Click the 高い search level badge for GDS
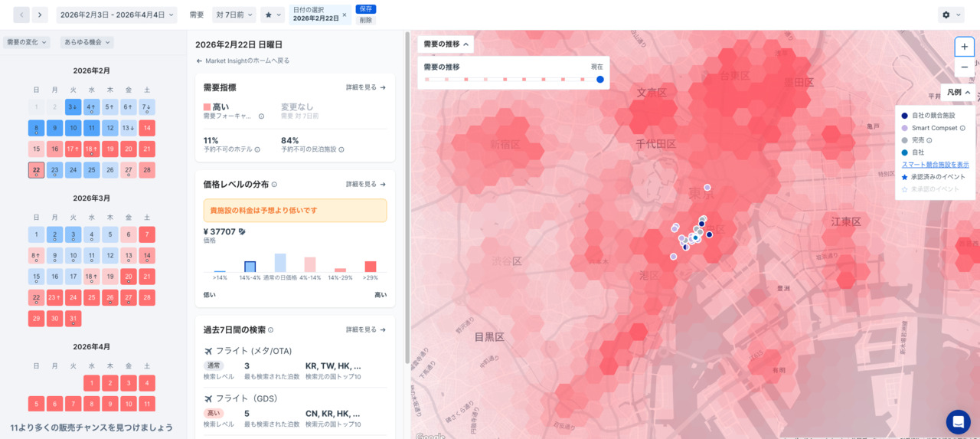The width and height of the screenshot is (980, 439). (x=214, y=414)
